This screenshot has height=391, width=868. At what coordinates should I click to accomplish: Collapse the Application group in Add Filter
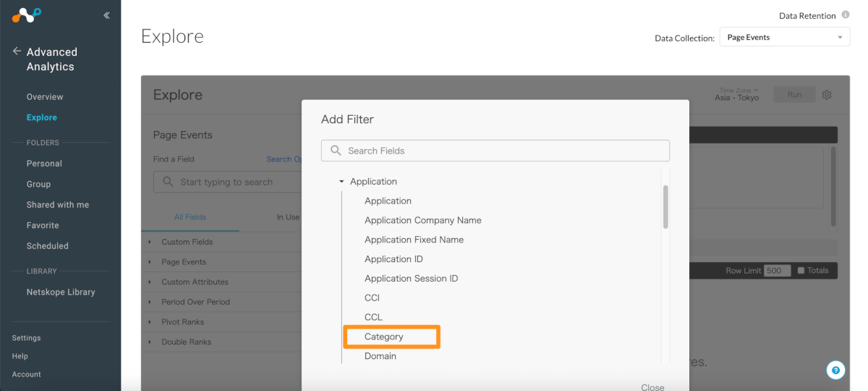pyautogui.click(x=342, y=182)
